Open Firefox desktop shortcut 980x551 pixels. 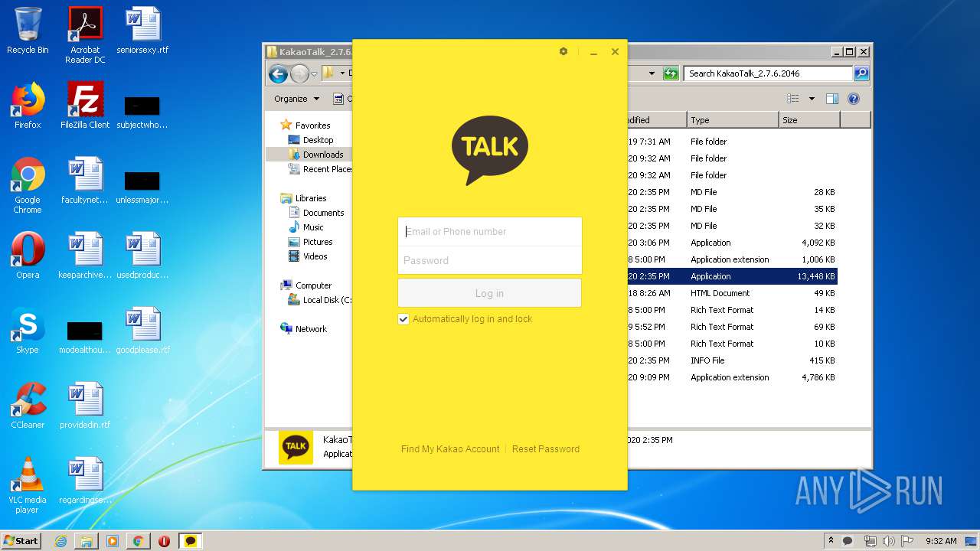pyautogui.click(x=28, y=106)
